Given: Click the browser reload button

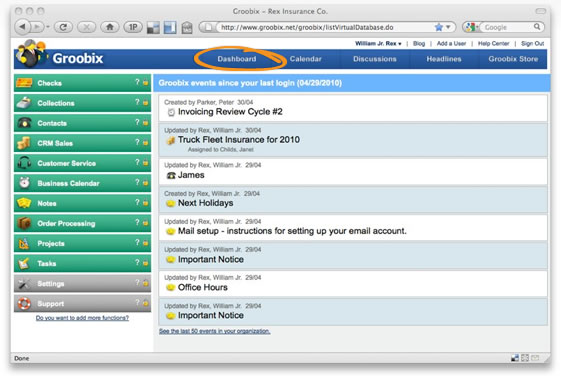Looking at the screenshot, I should (x=63, y=27).
